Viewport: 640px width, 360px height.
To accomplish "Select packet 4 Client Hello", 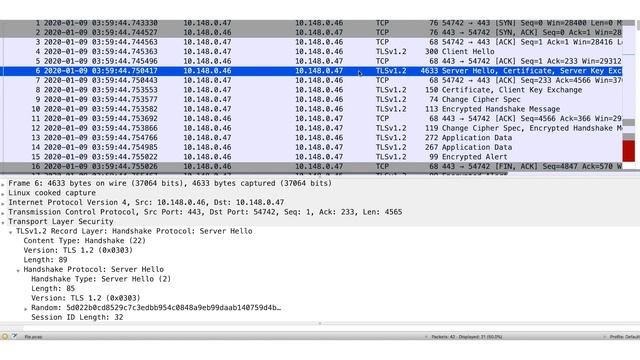I will point(311,51).
